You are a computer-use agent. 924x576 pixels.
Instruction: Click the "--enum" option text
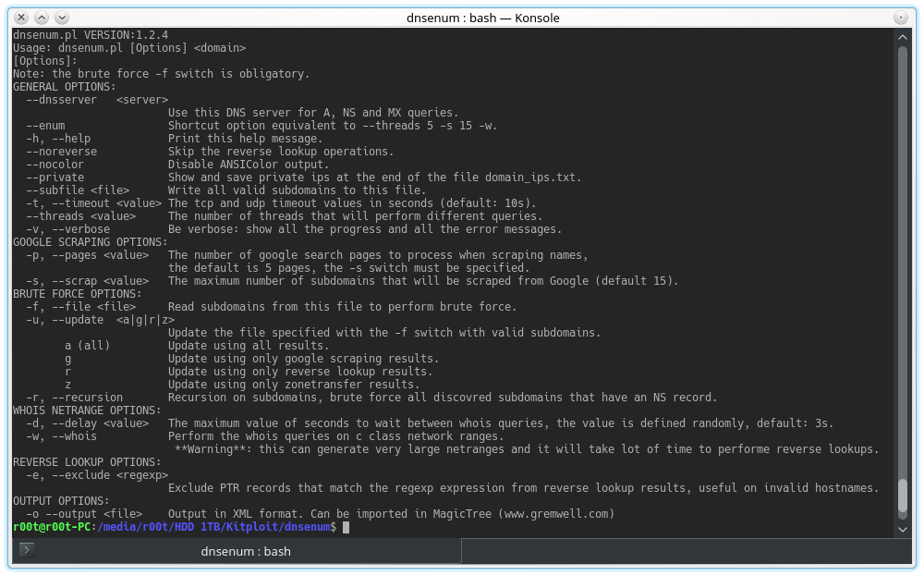coord(45,126)
